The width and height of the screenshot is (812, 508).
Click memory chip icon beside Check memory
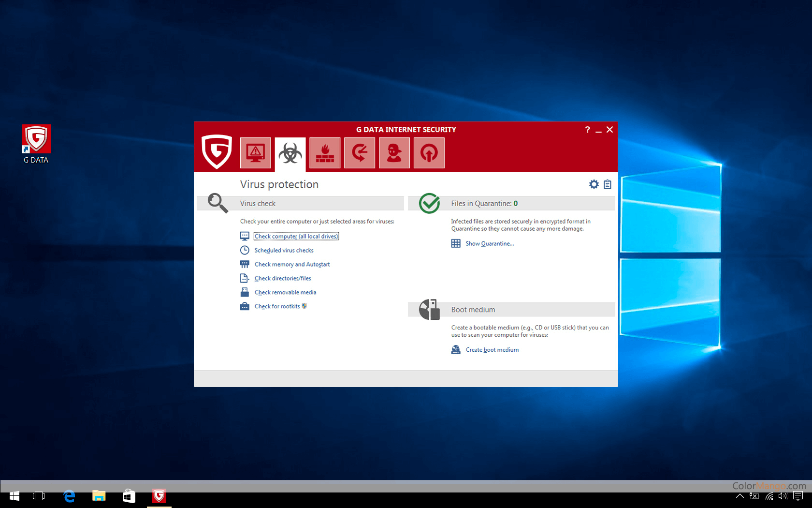[x=245, y=264]
